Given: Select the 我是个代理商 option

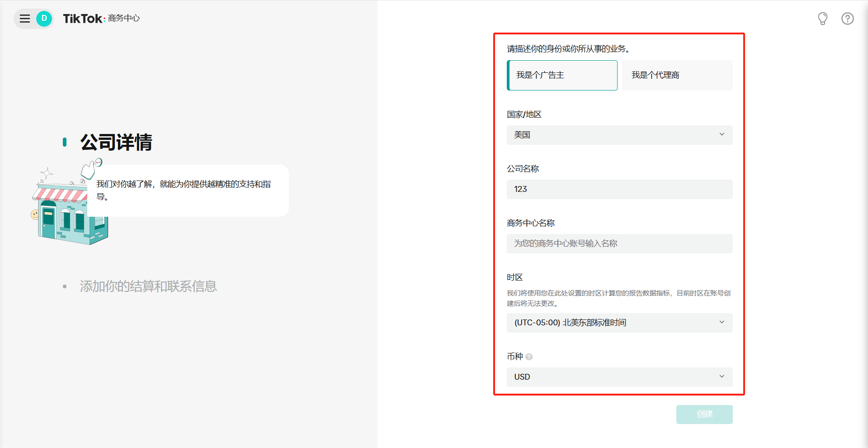Looking at the screenshot, I should (677, 75).
